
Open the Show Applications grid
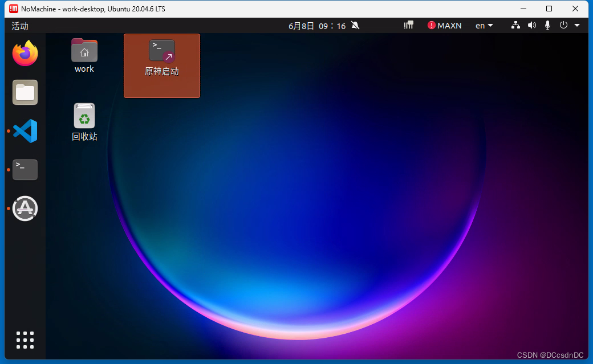coord(25,340)
